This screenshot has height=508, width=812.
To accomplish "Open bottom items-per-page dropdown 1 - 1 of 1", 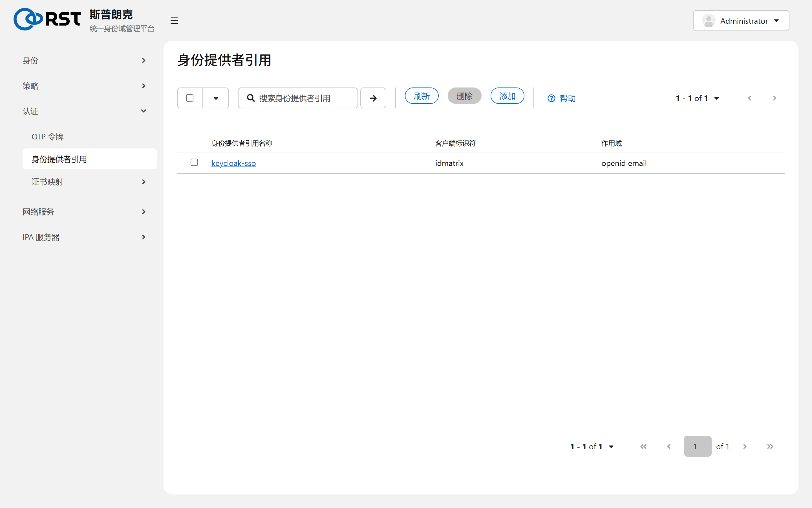I will pyautogui.click(x=592, y=446).
